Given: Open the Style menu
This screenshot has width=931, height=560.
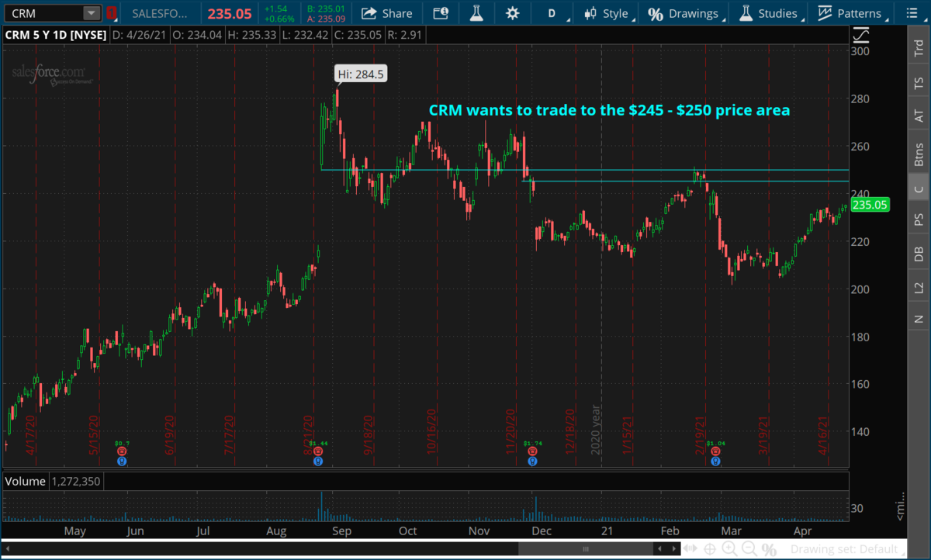Looking at the screenshot, I should 608,13.
